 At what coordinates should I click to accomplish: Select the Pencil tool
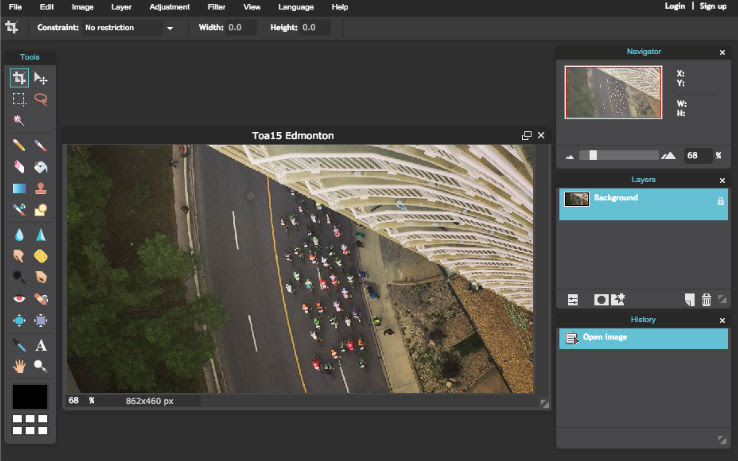(x=19, y=145)
